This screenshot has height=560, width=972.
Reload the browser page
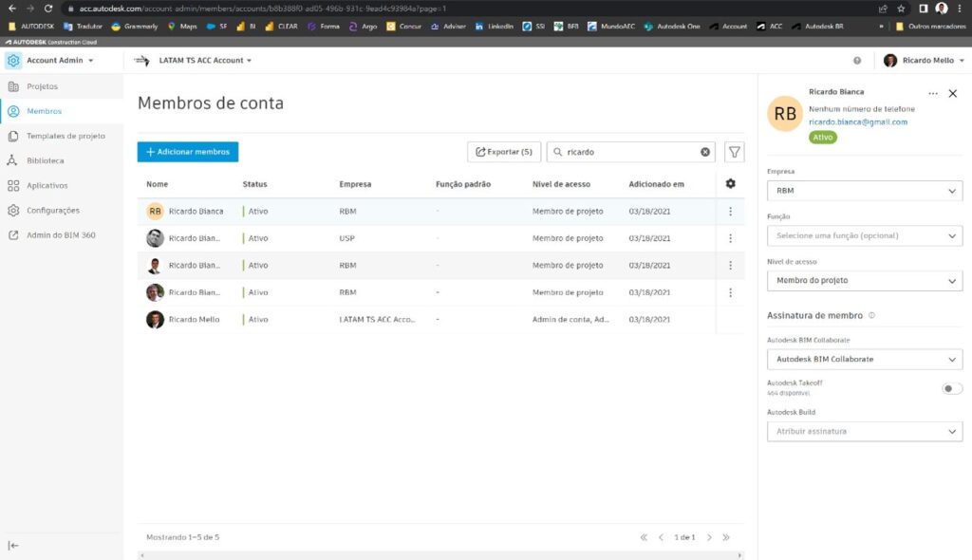click(x=47, y=9)
